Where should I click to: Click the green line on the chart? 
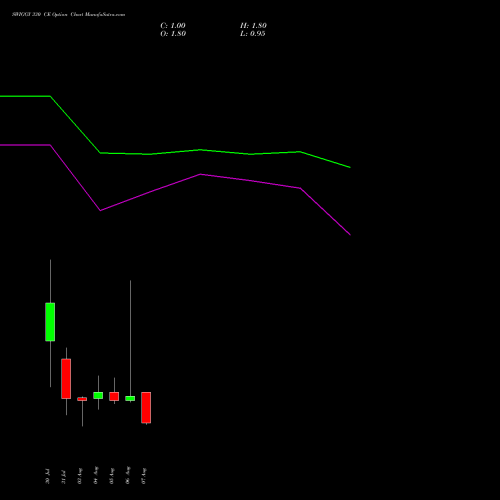[200, 150]
